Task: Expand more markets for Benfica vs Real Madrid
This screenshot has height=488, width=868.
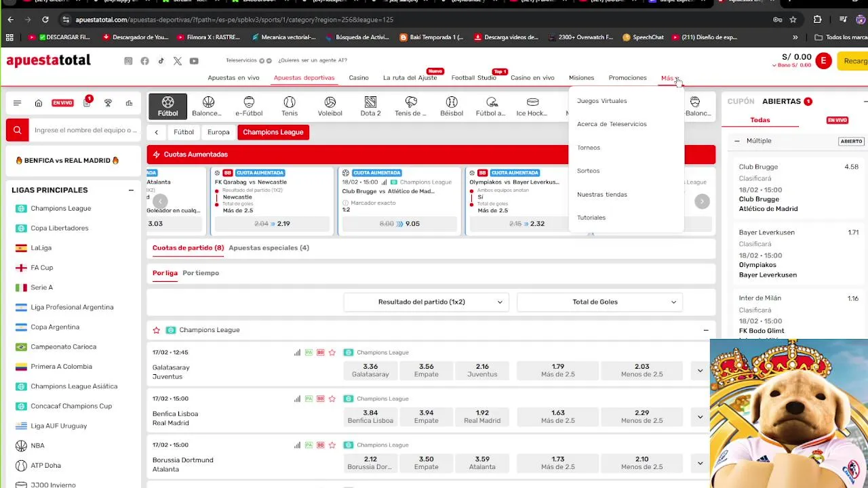Action: 701,417
